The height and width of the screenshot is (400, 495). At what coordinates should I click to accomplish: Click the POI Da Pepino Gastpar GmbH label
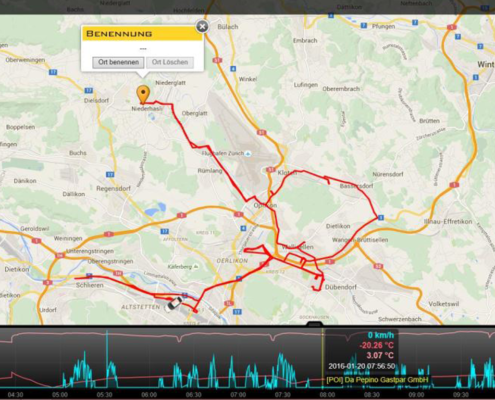point(378,380)
